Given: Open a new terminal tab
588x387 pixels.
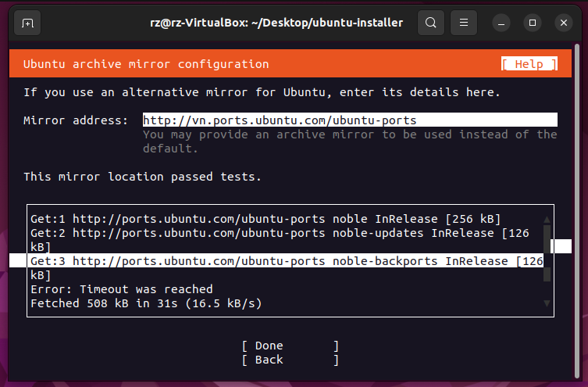Looking at the screenshot, I should click(28, 23).
